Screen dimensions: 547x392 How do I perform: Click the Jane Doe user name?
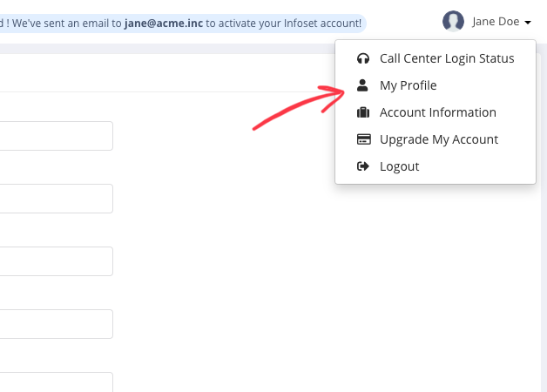coord(496,22)
